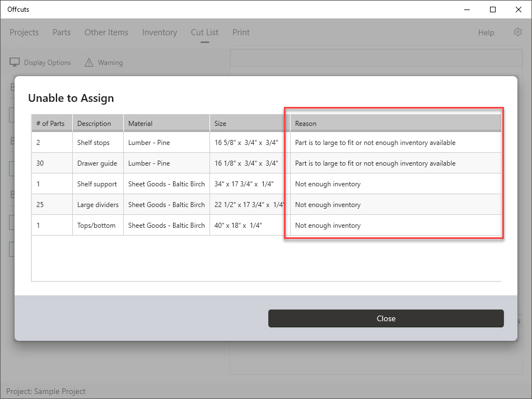Click the Warning button label
Image resolution: width=532 pixels, height=399 pixels.
(x=110, y=63)
